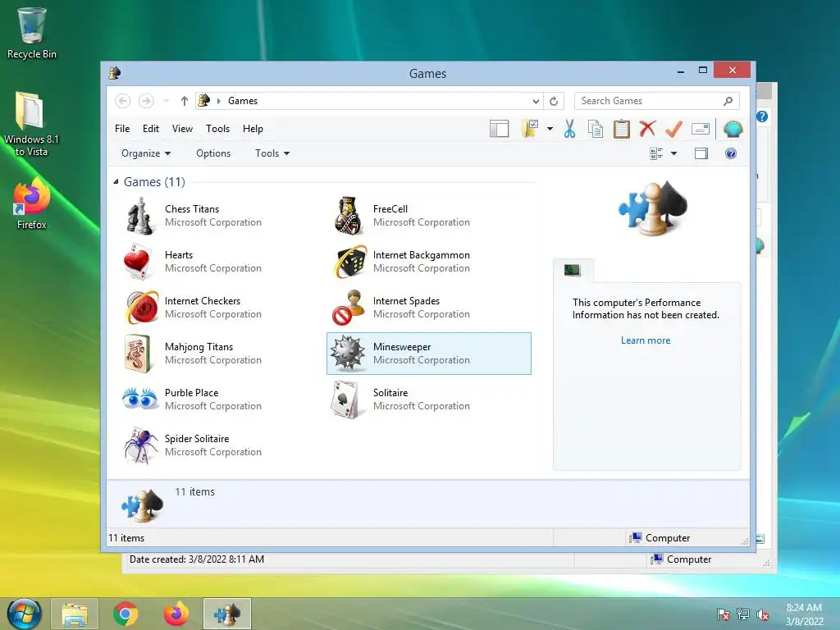840x630 pixels.
Task: Open recent locations dropdown arrow
Action: [166, 101]
